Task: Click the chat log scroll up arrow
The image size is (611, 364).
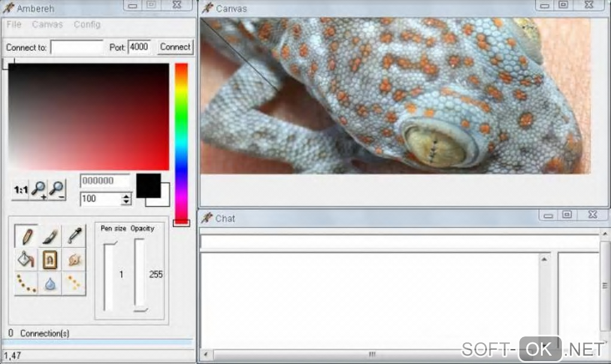Action: point(544,259)
